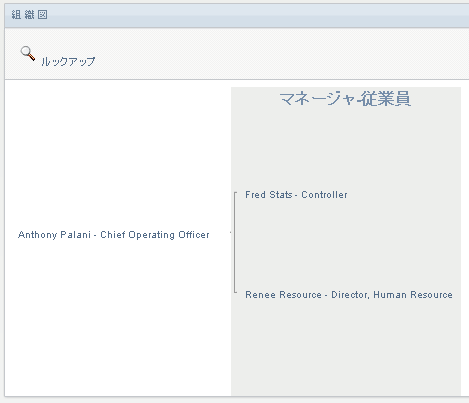This screenshot has height=403, width=469.
Task: Click the 組織図 panel title
Action: coord(29,15)
